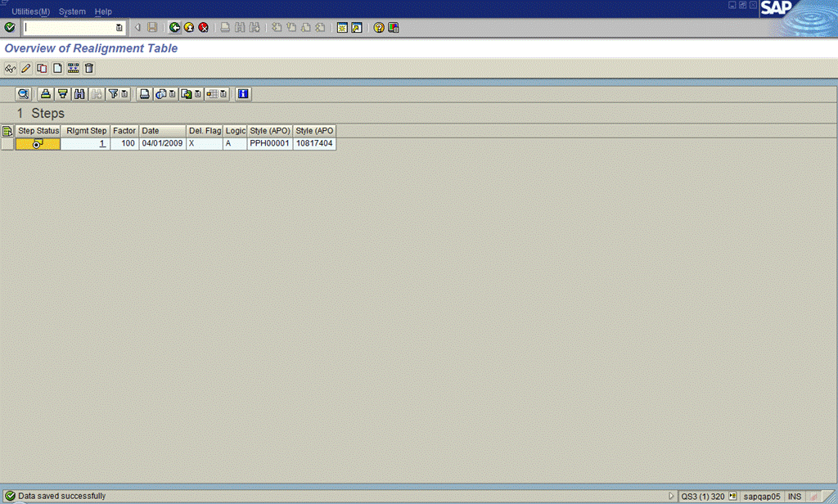Open the Views dropdown arrow
The width and height of the screenshot is (838, 504).
[x=172, y=94]
